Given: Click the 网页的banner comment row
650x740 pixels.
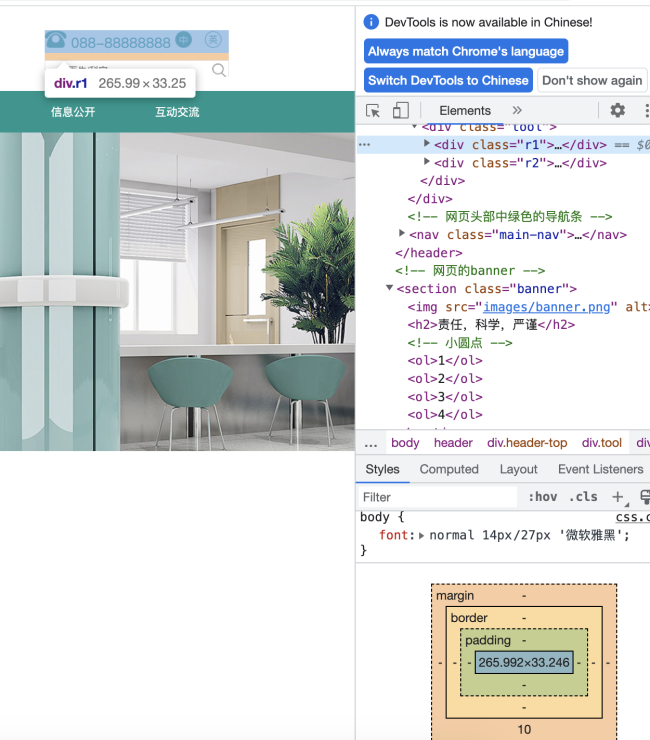Looking at the screenshot, I should point(470,271).
